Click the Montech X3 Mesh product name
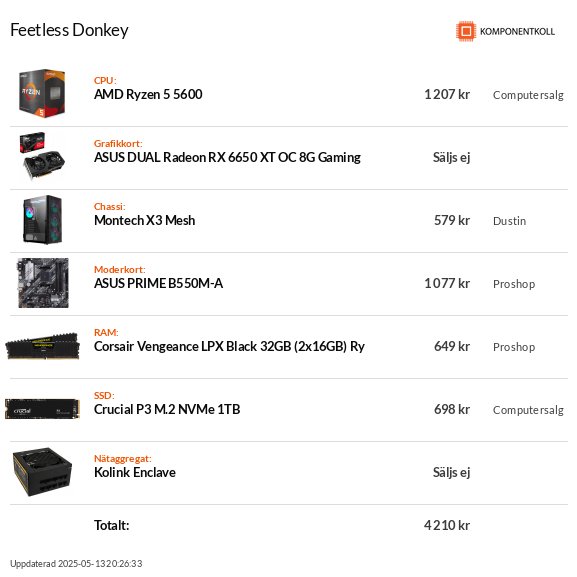The image size is (577, 577). click(x=144, y=220)
